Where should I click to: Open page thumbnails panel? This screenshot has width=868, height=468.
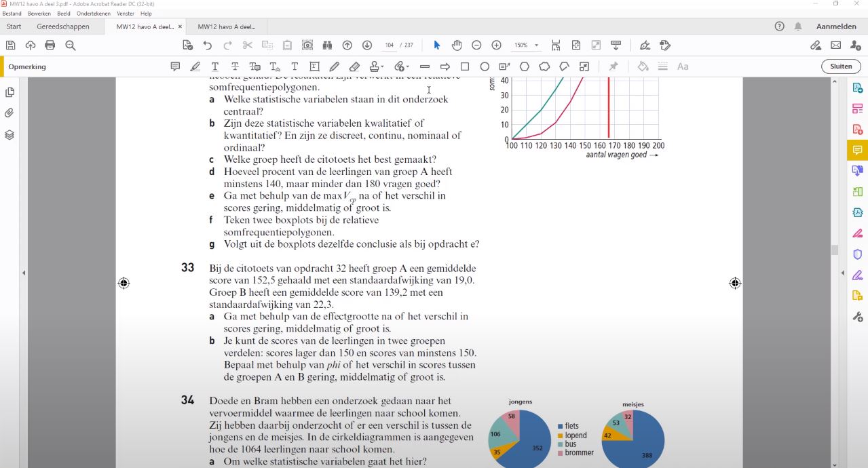10,92
